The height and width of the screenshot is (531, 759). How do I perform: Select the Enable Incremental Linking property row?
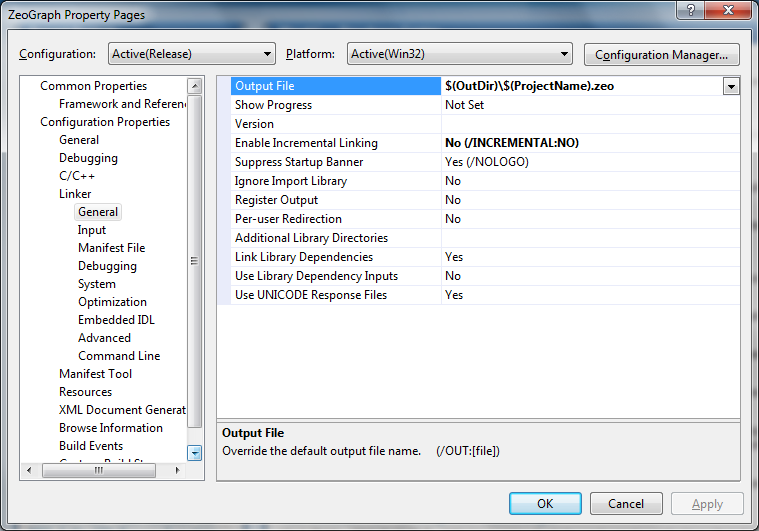(x=306, y=143)
